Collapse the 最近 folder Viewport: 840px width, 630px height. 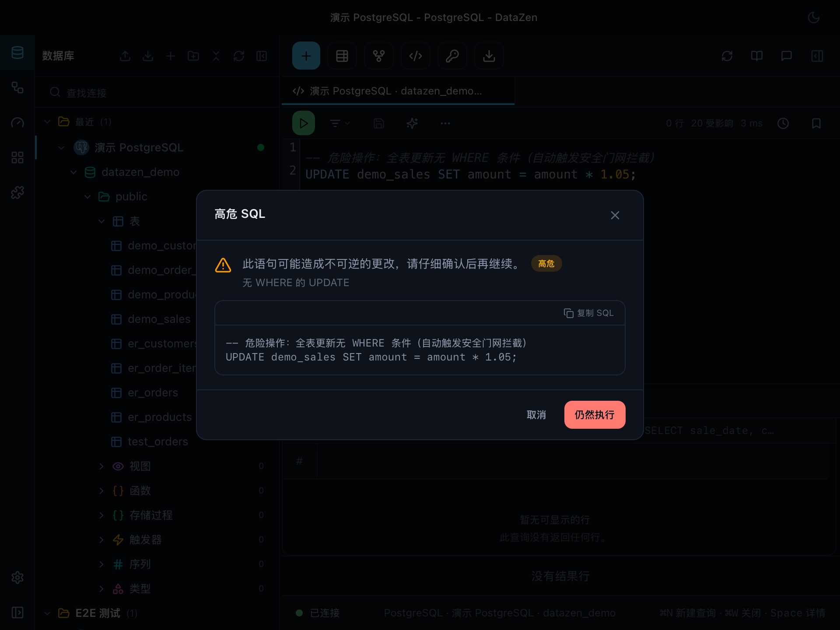pyautogui.click(x=47, y=122)
